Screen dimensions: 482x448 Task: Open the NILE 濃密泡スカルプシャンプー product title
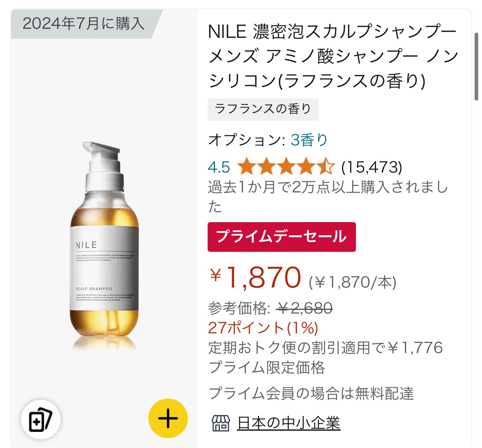[x=333, y=56]
